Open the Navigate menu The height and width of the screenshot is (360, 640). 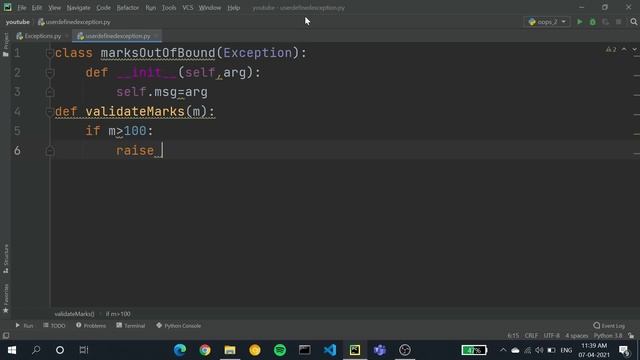tap(78, 8)
